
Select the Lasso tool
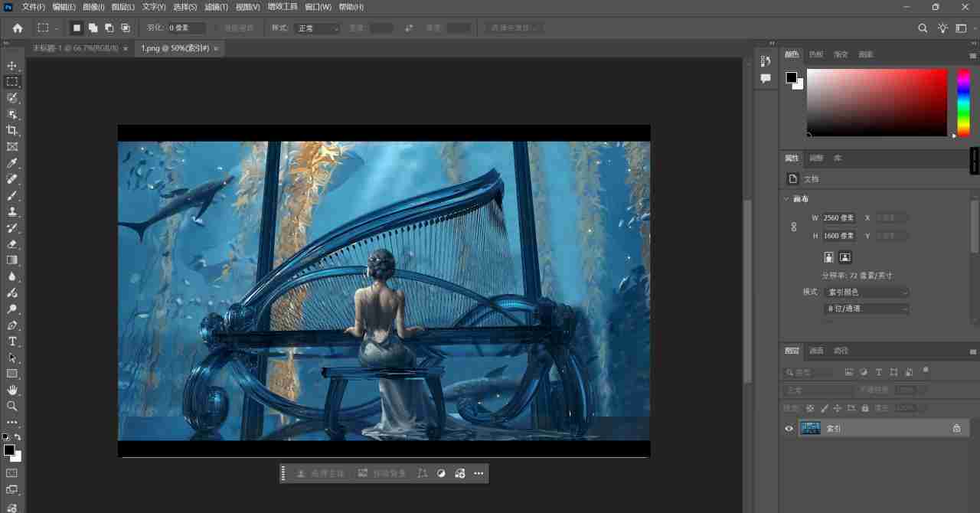[x=12, y=97]
